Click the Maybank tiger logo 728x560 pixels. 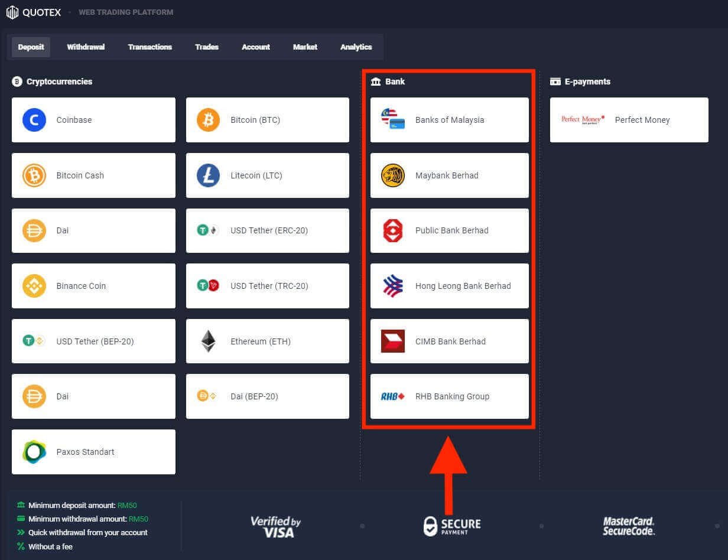pyautogui.click(x=393, y=175)
